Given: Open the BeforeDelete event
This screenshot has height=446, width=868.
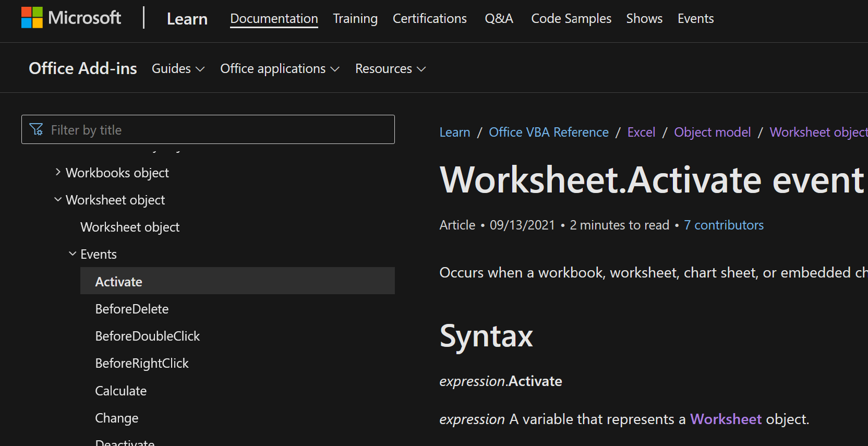Looking at the screenshot, I should 132,309.
